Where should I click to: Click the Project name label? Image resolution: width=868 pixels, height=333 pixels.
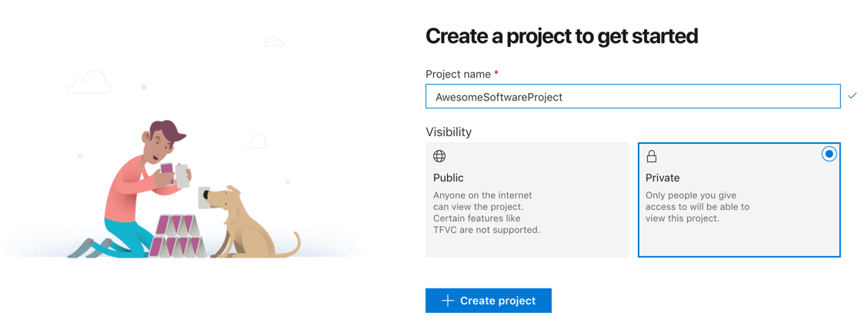(458, 74)
